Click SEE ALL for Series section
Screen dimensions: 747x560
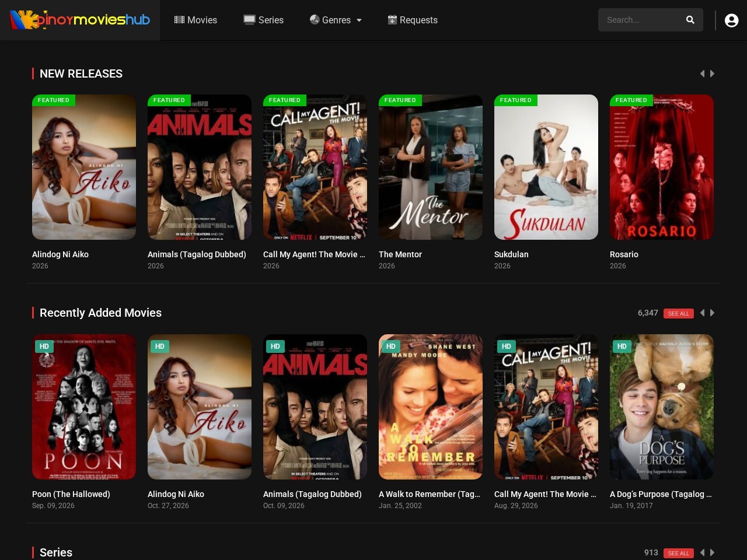pos(679,553)
